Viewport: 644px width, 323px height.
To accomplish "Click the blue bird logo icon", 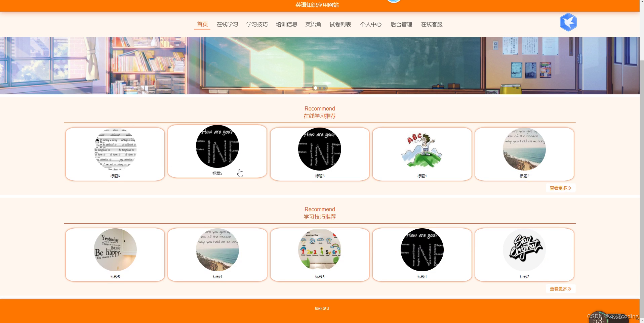I will pos(568,22).
